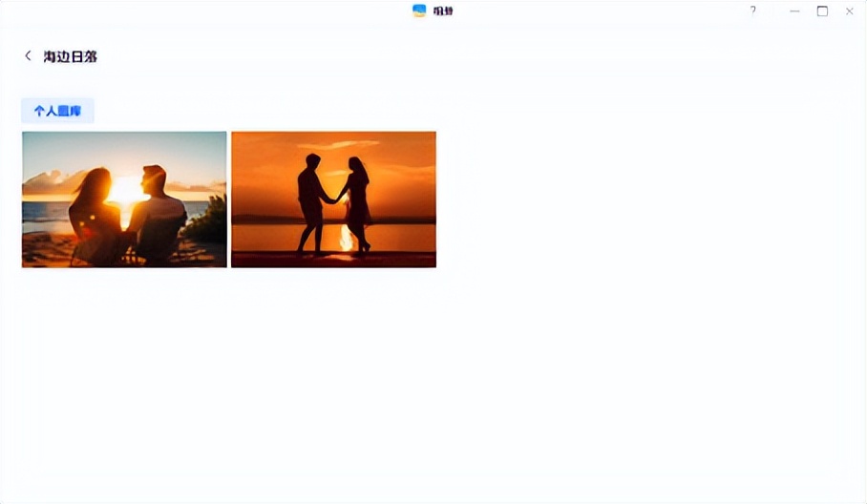Click the sun reflection in the second photo
This screenshot has height=504, width=867.
point(346,238)
